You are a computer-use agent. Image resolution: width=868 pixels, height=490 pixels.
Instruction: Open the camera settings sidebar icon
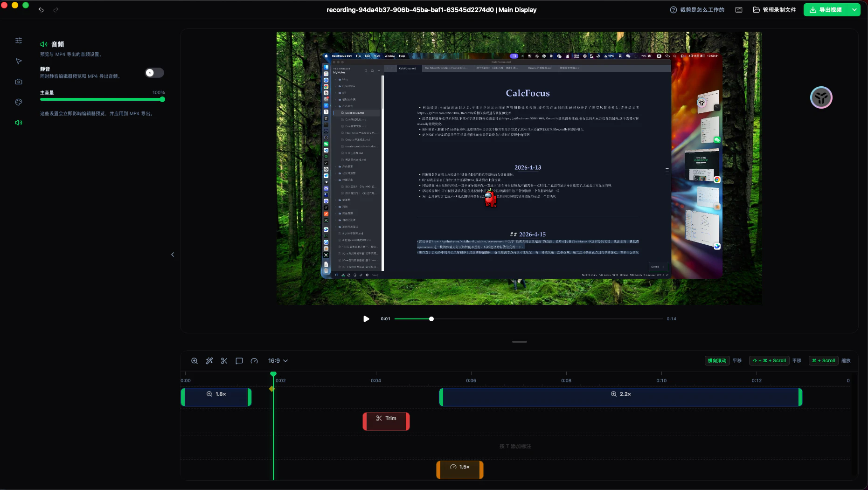19,82
